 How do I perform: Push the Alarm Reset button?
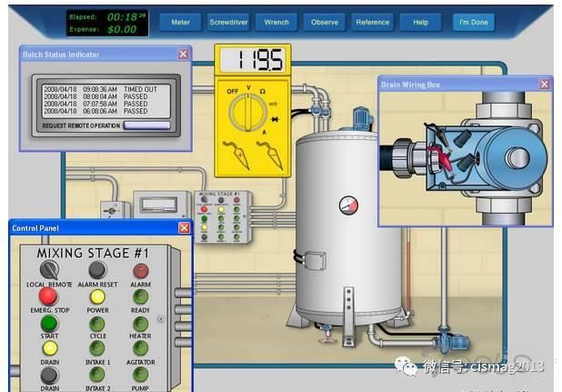tap(96, 270)
